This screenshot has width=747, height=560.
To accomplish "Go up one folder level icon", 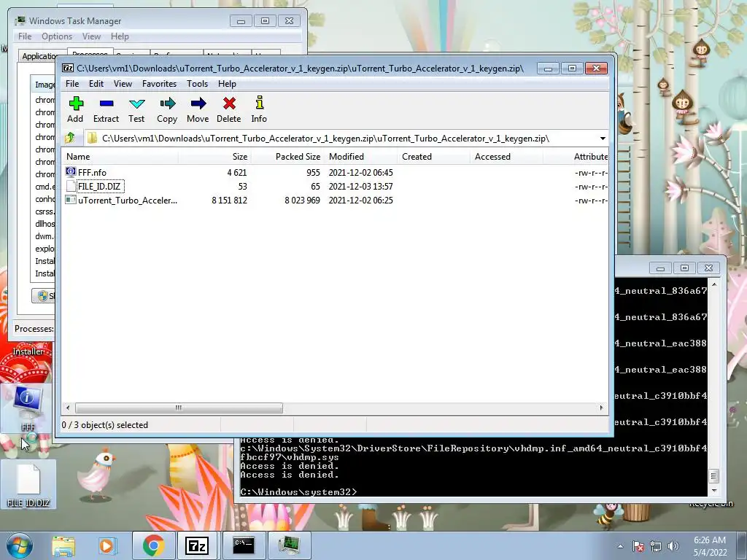I will (70, 138).
